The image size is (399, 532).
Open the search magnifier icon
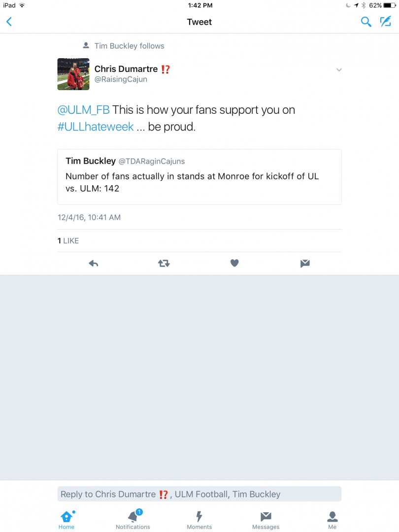click(366, 22)
